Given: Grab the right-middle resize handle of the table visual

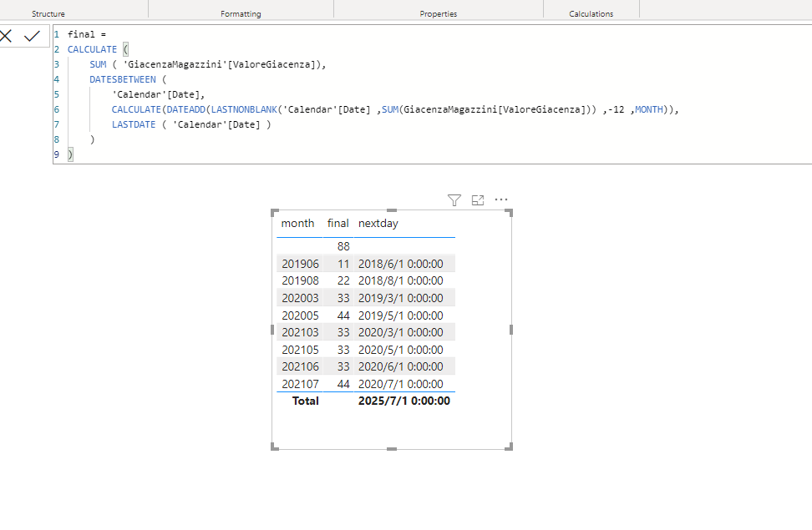Looking at the screenshot, I should 511,330.
